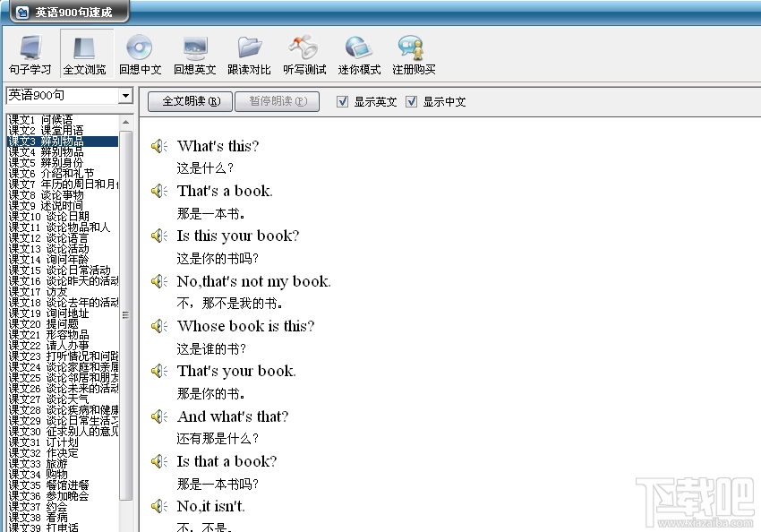The image size is (761, 532).
Task: Click 暂停朗读 (P) button
Action: tap(278, 101)
